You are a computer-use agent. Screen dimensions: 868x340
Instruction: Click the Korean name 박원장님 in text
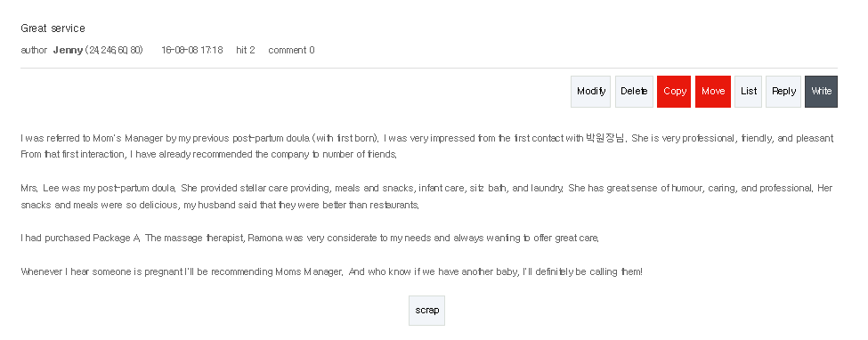[x=605, y=139]
